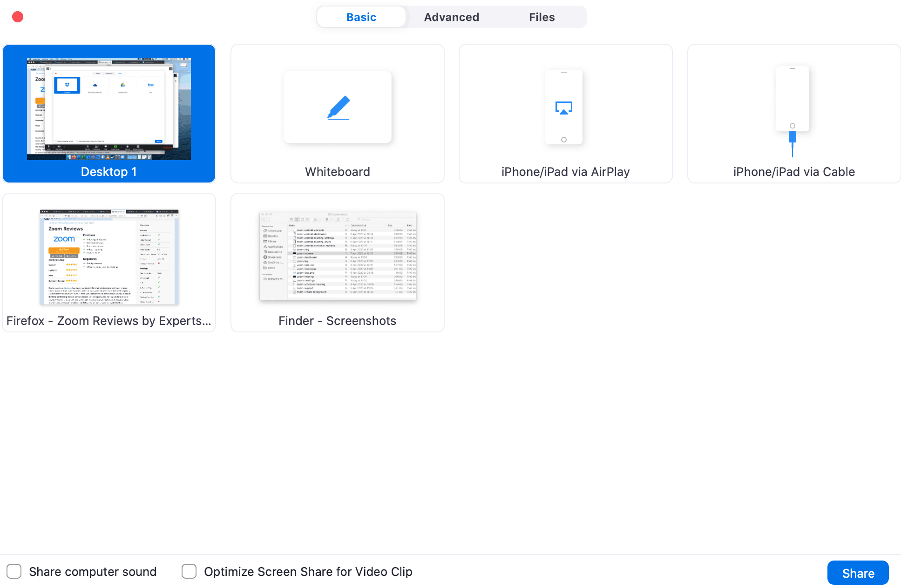901x588 pixels.
Task: Click the AirPlay display icon
Action: pyautogui.click(x=564, y=107)
